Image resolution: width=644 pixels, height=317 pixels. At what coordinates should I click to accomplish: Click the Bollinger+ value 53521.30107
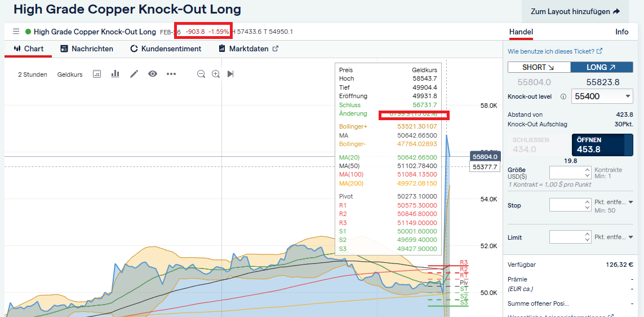[x=418, y=127]
